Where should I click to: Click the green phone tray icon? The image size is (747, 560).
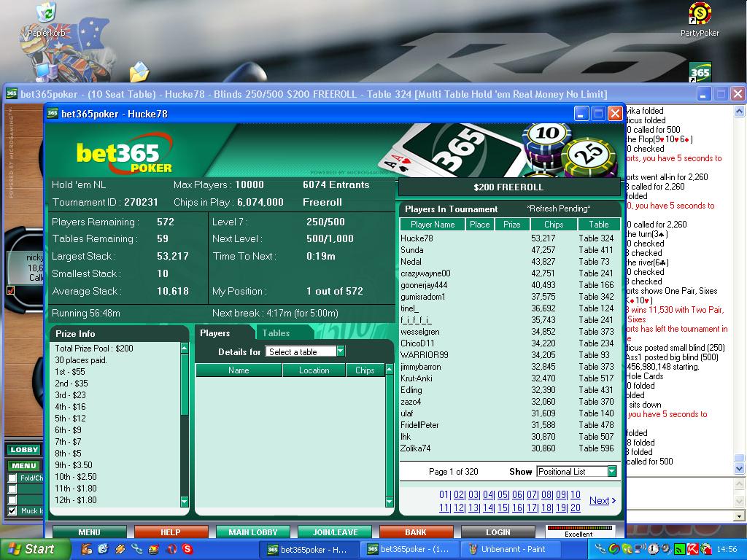(x=627, y=549)
